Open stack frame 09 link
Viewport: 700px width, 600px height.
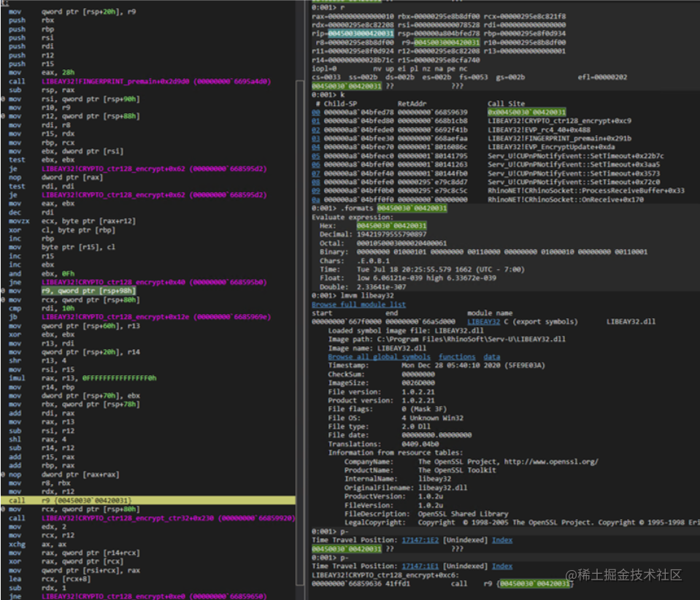pos(315,191)
